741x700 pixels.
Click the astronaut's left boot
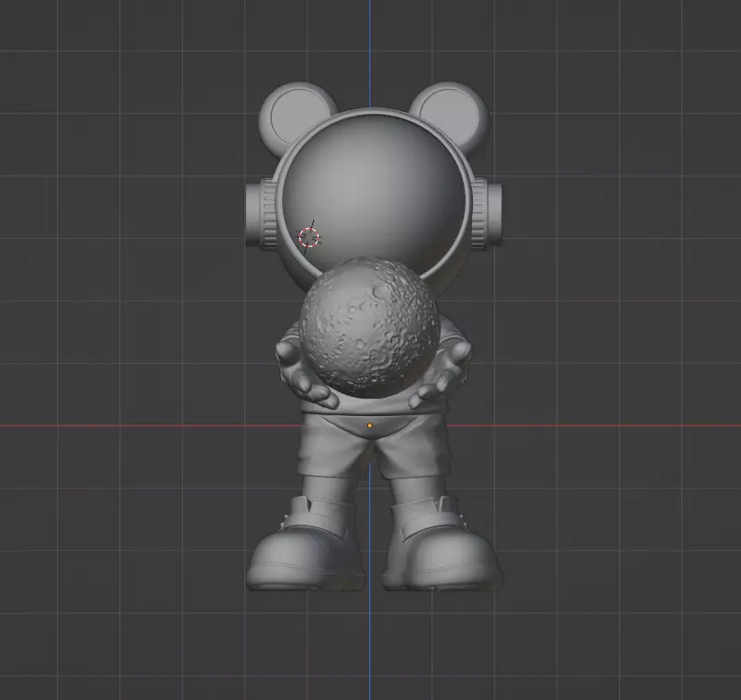coord(306,544)
